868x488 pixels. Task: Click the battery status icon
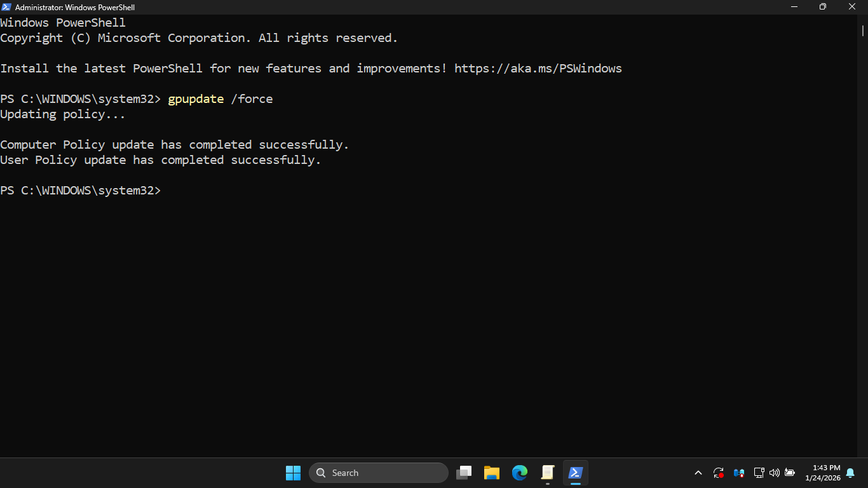coord(790,473)
